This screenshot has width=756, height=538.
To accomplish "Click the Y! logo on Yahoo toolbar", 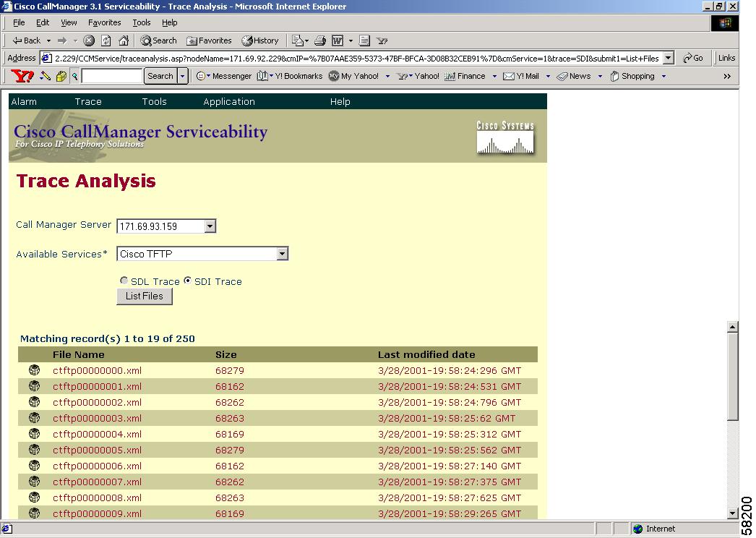I will click(22, 76).
